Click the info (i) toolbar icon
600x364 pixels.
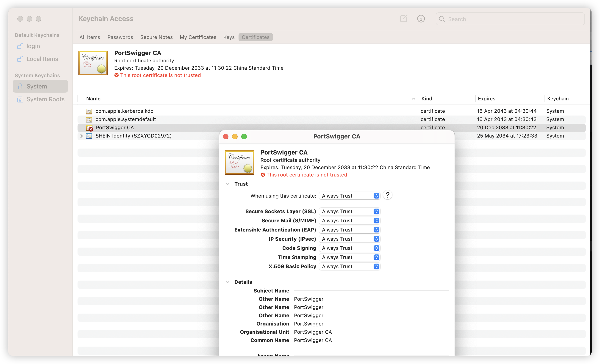tap(421, 19)
